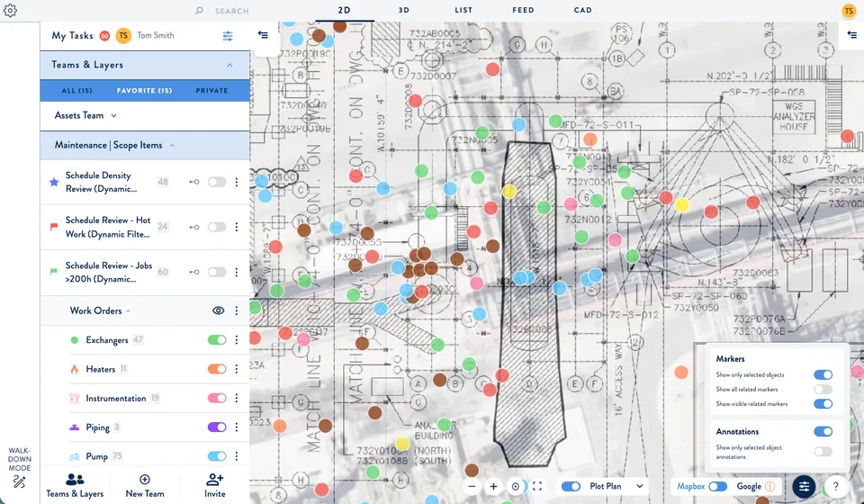Enable Show all related markers switch

point(823,390)
